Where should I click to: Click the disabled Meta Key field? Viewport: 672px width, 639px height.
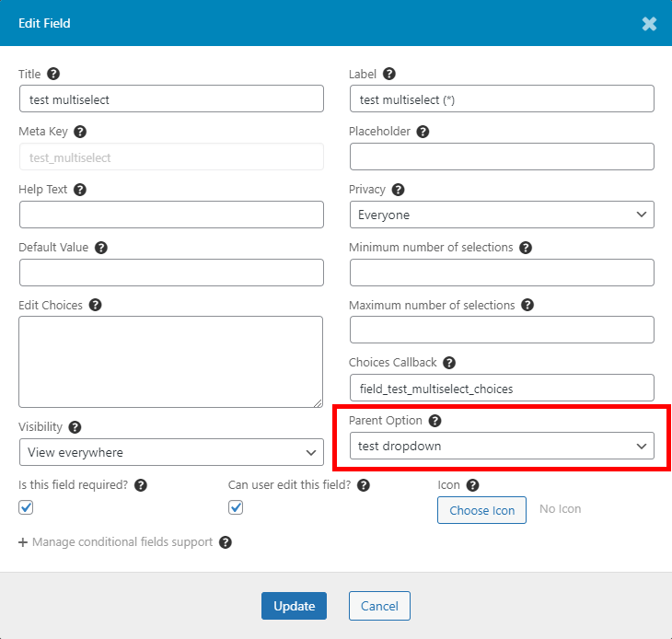[x=171, y=157]
